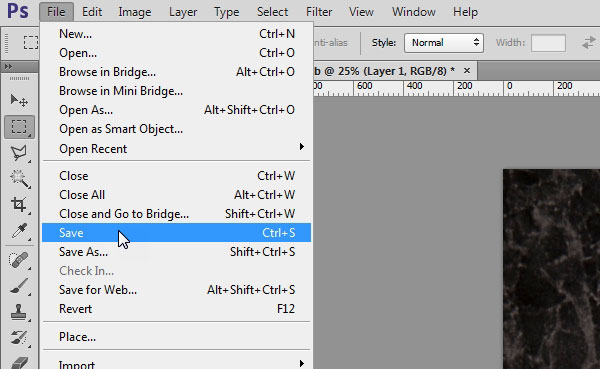Viewport: 600px width, 369px height.
Task: Choose Save As... menu entry
Action: point(176,252)
